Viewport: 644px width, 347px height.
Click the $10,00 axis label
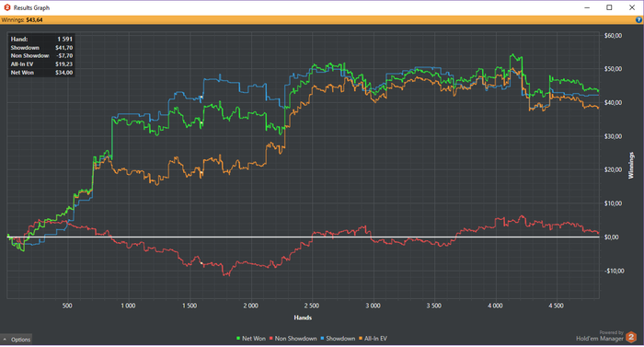click(613, 203)
